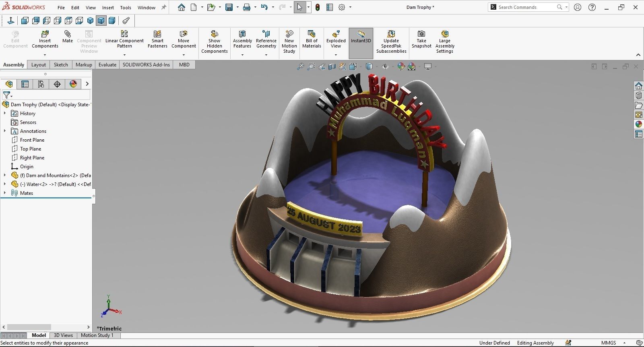Open the Move Component dropdown arrow
The height and width of the screenshot is (347, 644).
coord(184,55)
